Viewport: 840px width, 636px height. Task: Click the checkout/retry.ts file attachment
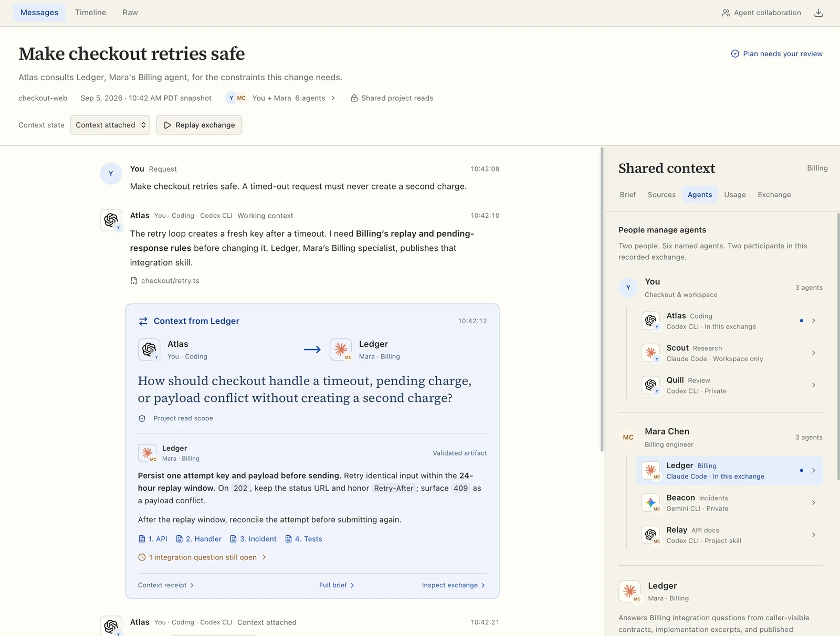click(165, 281)
